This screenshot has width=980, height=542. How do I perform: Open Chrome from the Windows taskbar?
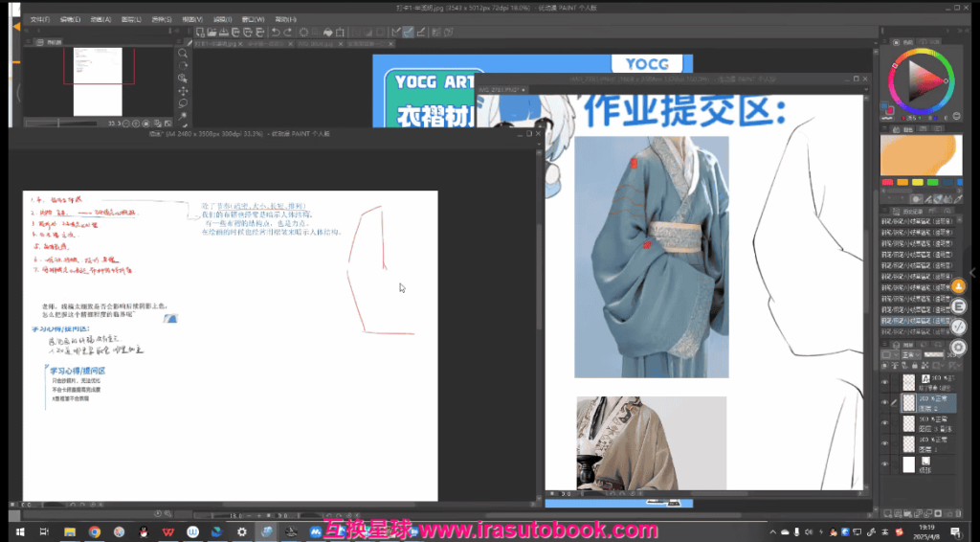pyautogui.click(x=94, y=531)
